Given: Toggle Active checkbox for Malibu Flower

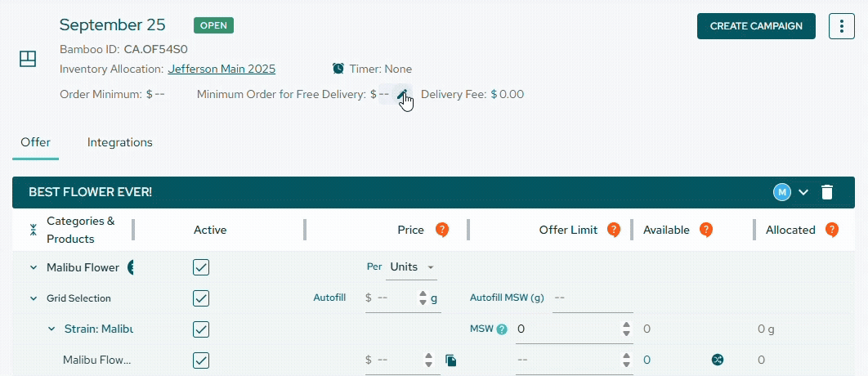Looking at the screenshot, I should point(201,267).
